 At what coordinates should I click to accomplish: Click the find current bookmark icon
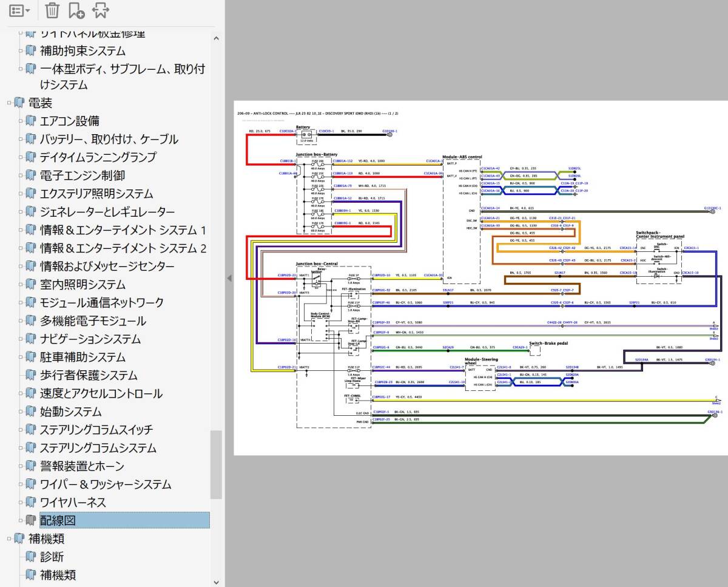pyautogui.click(x=101, y=10)
